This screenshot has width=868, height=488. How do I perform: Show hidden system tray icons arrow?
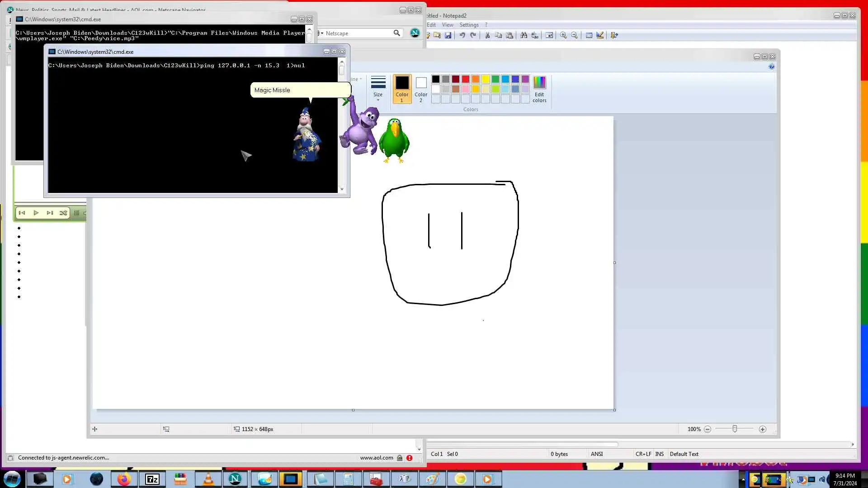pyautogui.click(x=743, y=479)
